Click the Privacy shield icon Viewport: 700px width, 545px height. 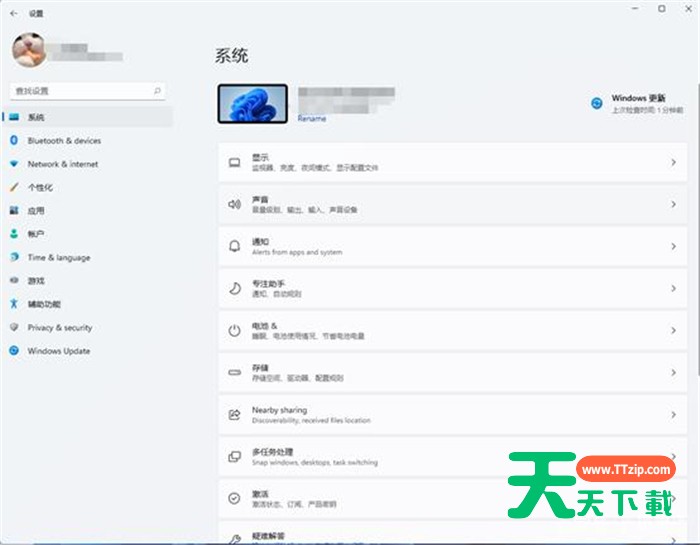click(x=14, y=327)
